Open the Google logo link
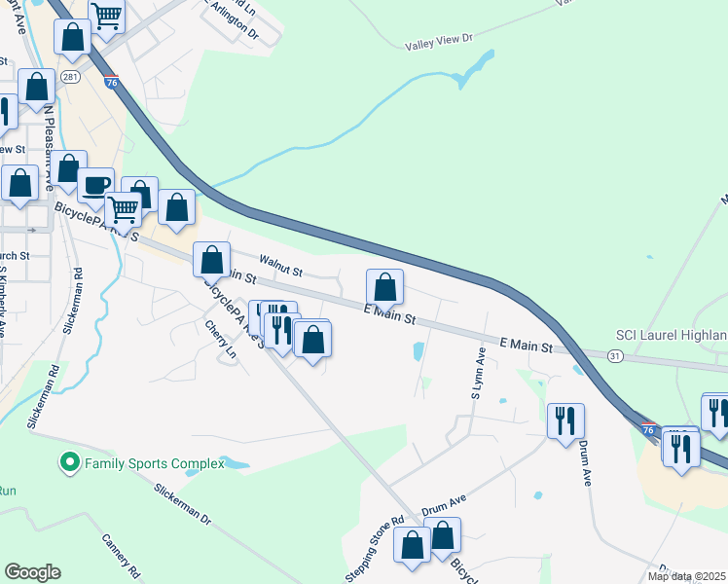Screen dimensions: 728x584 pos(32,572)
